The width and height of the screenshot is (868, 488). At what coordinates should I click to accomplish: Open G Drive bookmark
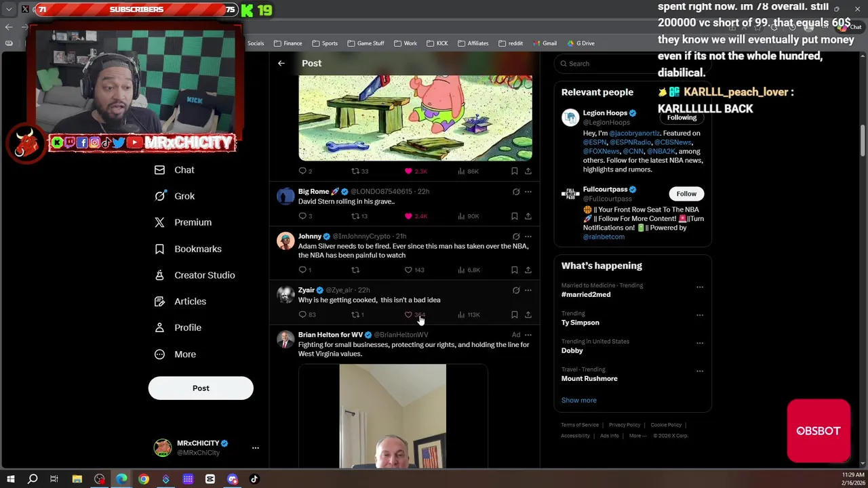click(580, 43)
